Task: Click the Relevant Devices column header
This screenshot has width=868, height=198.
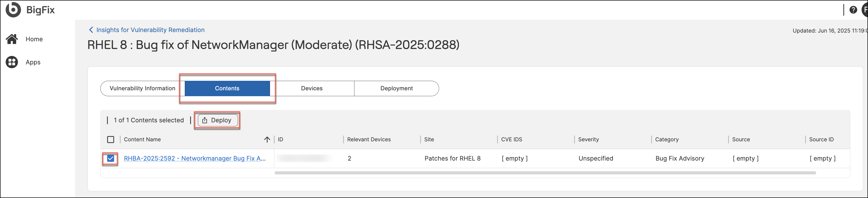Action: 369,140
